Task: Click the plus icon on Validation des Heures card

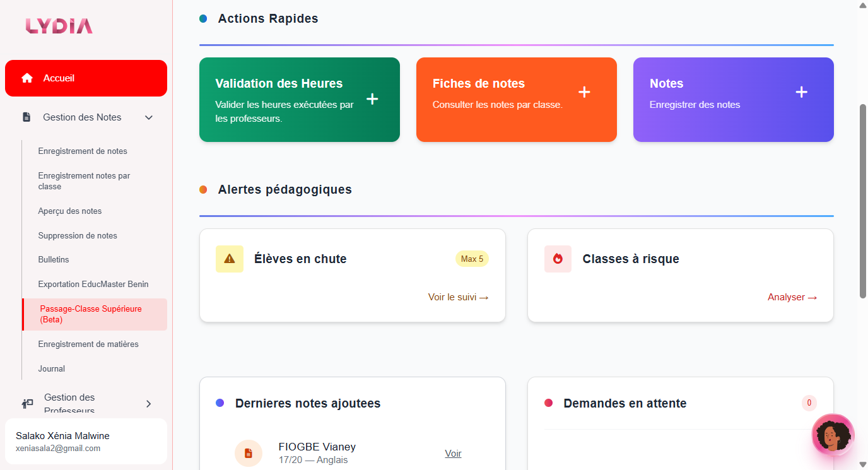Action: click(x=372, y=99)
